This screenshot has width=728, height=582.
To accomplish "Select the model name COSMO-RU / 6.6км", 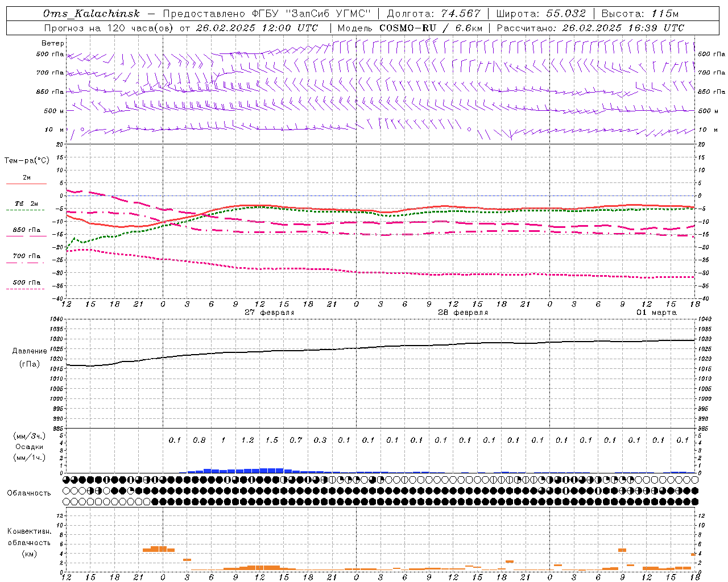I will [431, 28].
